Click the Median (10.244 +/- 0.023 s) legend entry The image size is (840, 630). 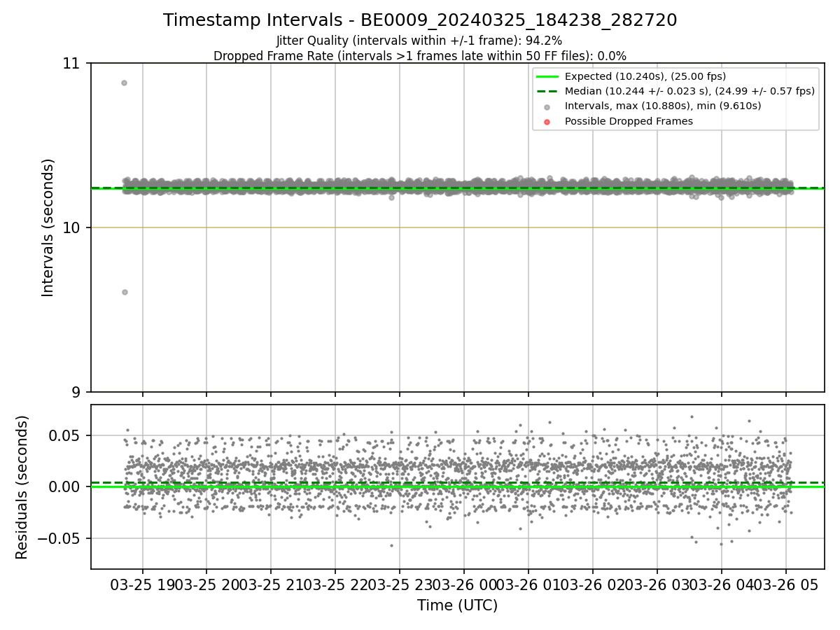tap(689, 91)
